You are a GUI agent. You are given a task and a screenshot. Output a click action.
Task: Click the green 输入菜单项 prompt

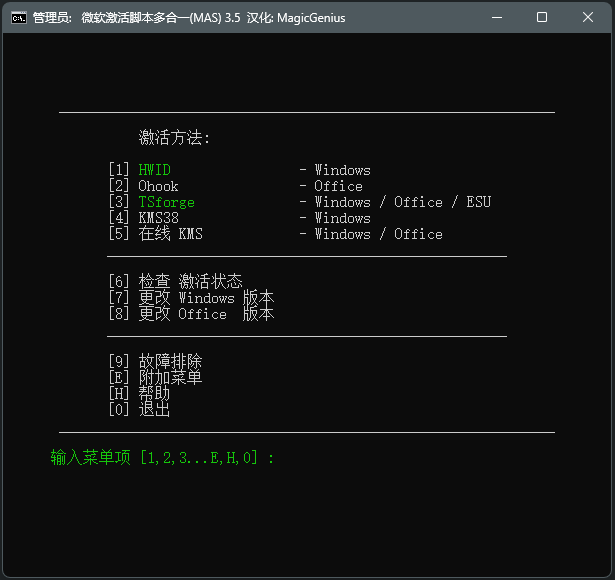click(162, 458)
